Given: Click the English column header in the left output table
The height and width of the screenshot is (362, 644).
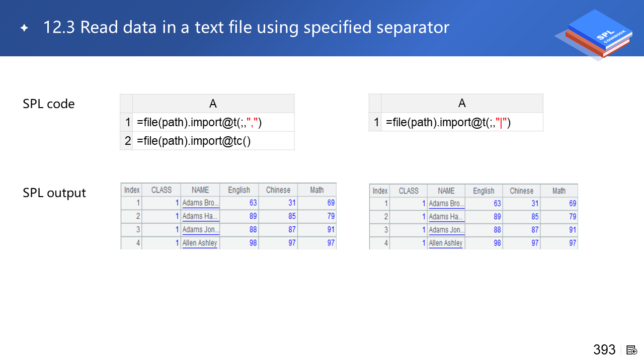Looking at the screenshot, I should pos(239,190).
